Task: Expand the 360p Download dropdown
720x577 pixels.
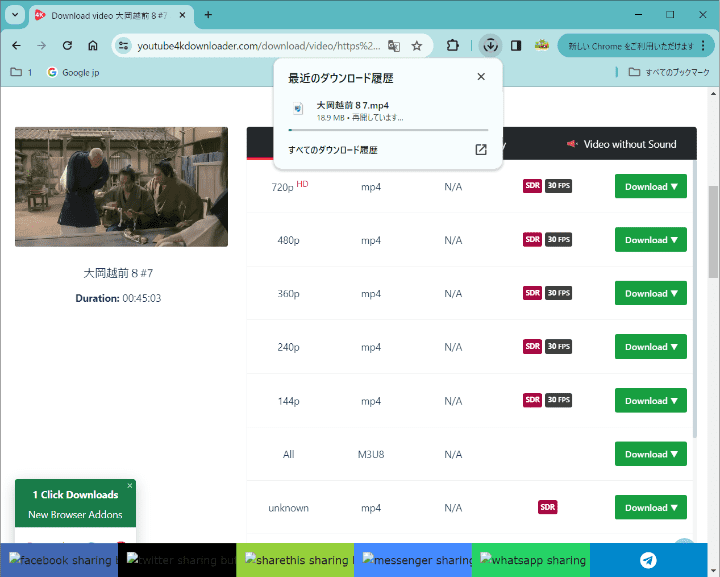Action: pos(650,293)
